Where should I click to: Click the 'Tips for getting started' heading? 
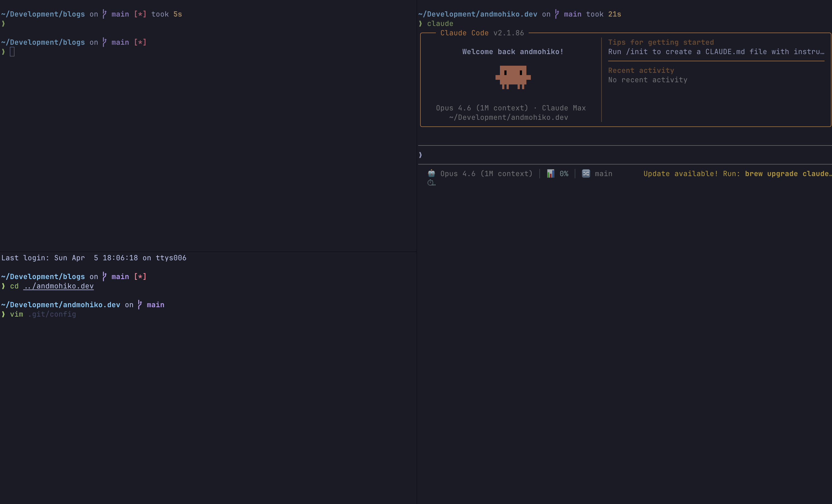tap(661, 42)
